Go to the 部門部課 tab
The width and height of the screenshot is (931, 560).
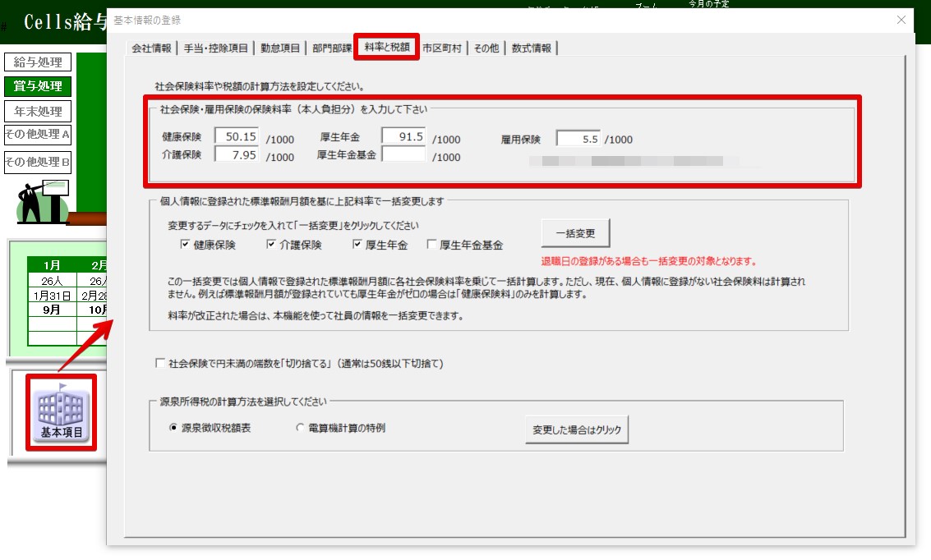tap(330, 48)
